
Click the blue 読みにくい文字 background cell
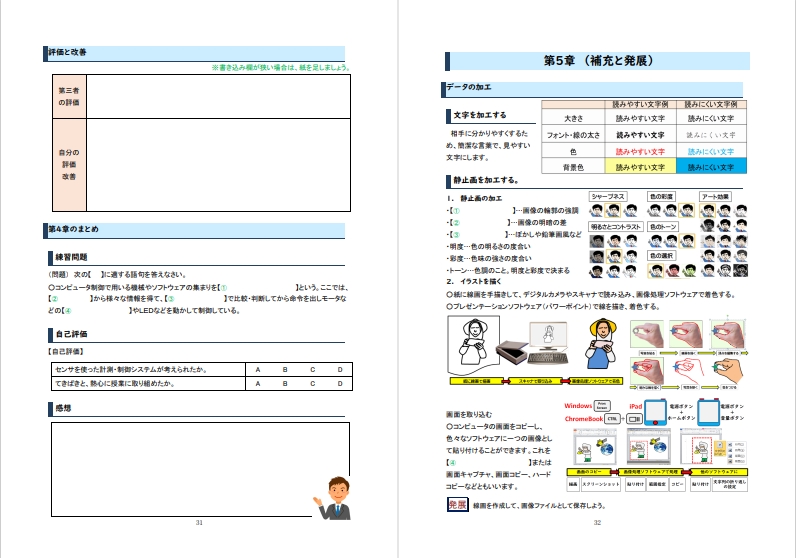tap(711, 167)
